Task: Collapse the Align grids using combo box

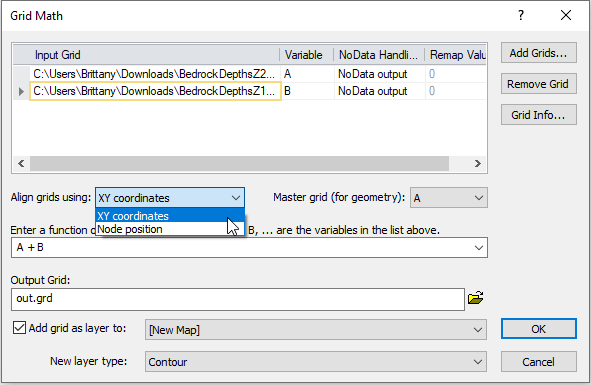Action: tap(170, 198)
